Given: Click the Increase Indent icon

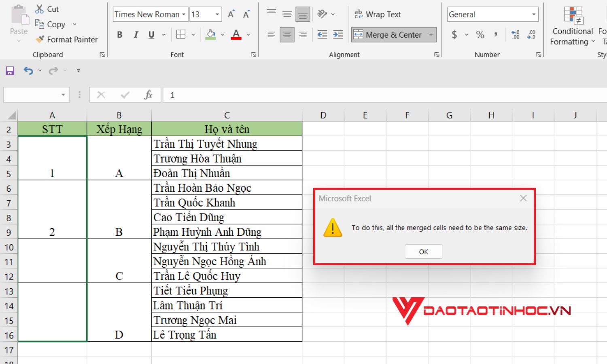Looking at the screenshot, I should point(338,34).
